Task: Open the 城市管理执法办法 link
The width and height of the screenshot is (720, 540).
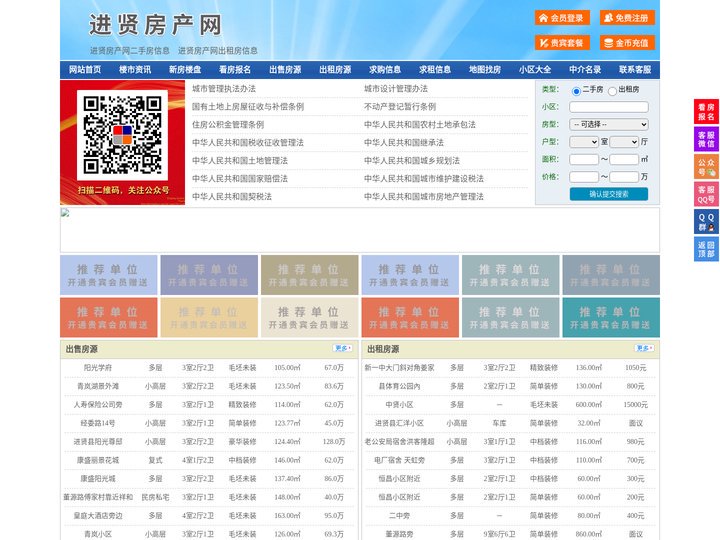Action: [x=224, y=89]
